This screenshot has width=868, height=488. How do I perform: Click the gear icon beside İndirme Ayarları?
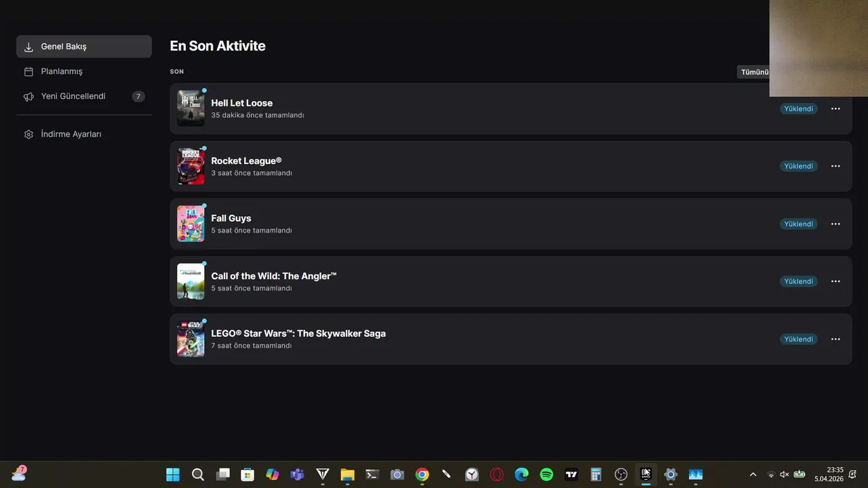click(28, 134)
